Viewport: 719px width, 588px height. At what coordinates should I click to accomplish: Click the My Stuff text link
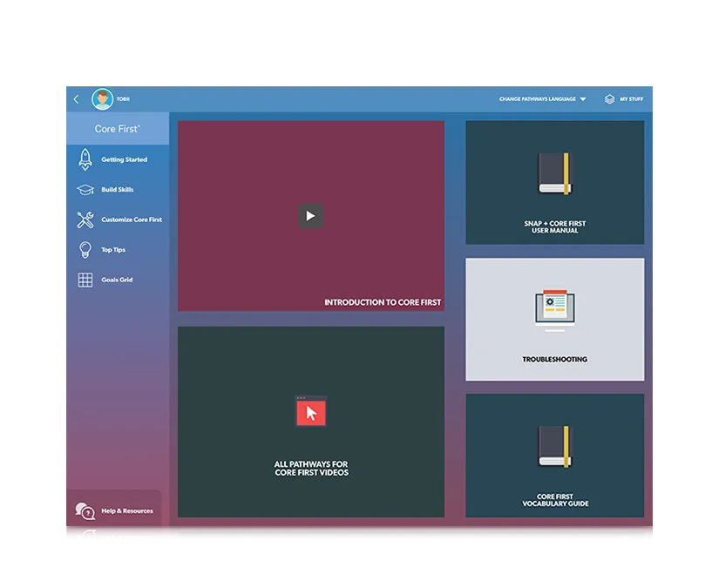[x=632, y=99]
